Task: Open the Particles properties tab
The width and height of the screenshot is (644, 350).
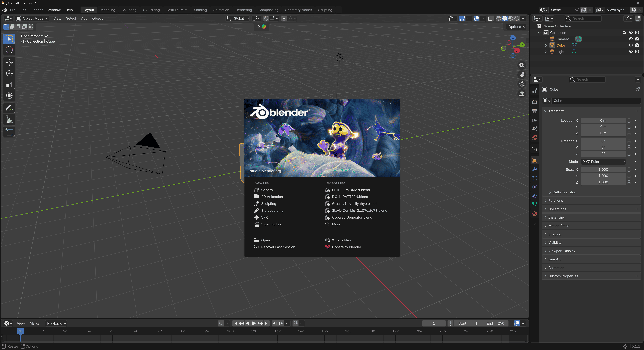Action: coord(535,178)
